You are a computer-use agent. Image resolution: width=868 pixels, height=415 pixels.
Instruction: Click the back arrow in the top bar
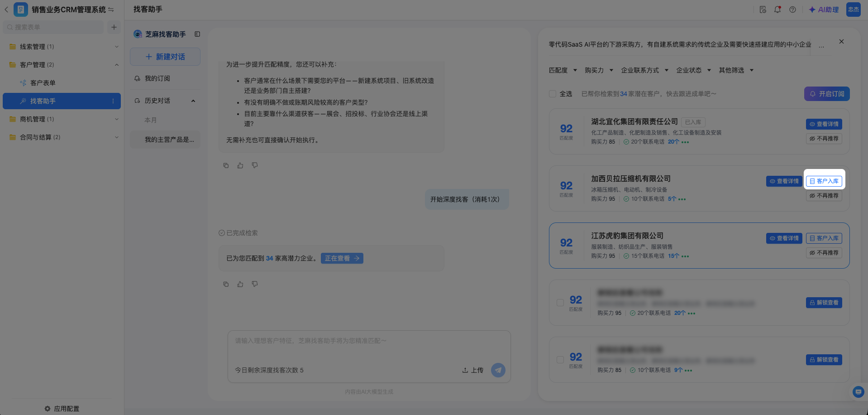click(x=6, y=10)
